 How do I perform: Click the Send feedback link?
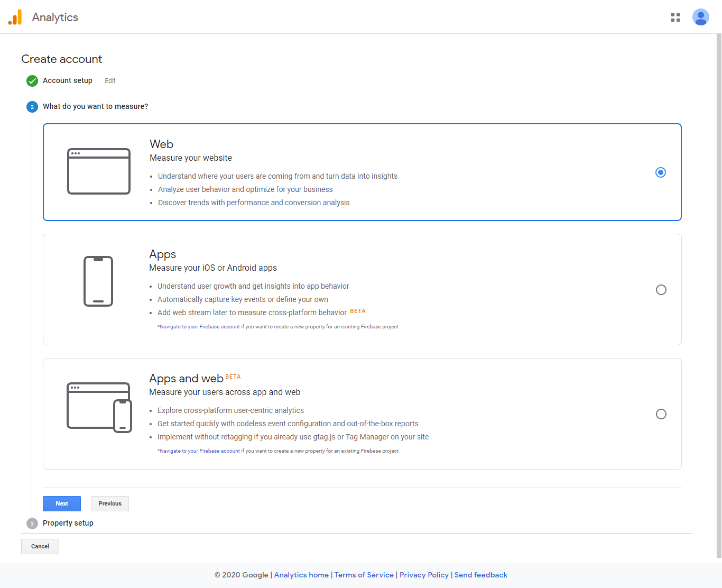[x=481, y=575]
